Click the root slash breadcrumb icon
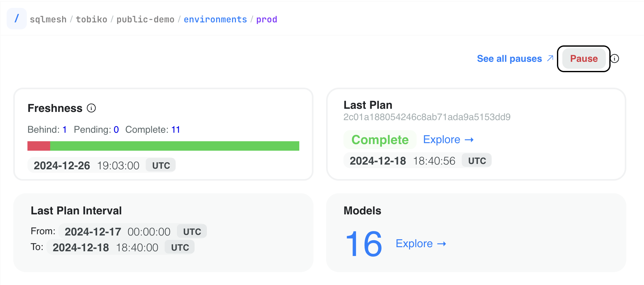 (x=17, y=19)
